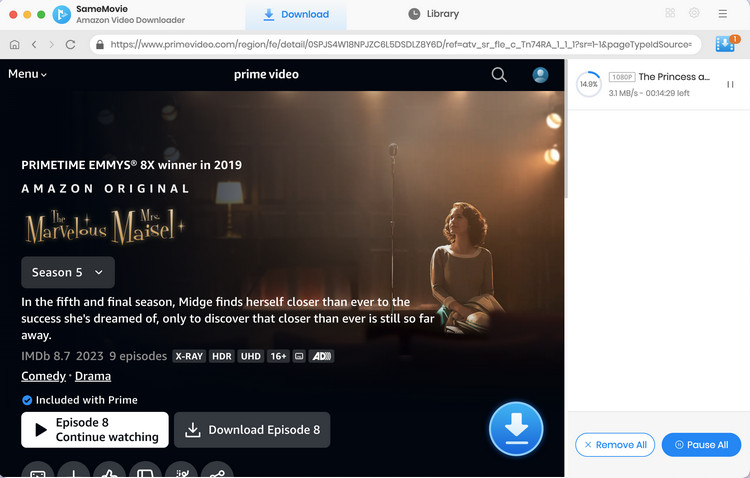Open the user profile avatar
Screen dimensions: 750x478
(540, 75)
